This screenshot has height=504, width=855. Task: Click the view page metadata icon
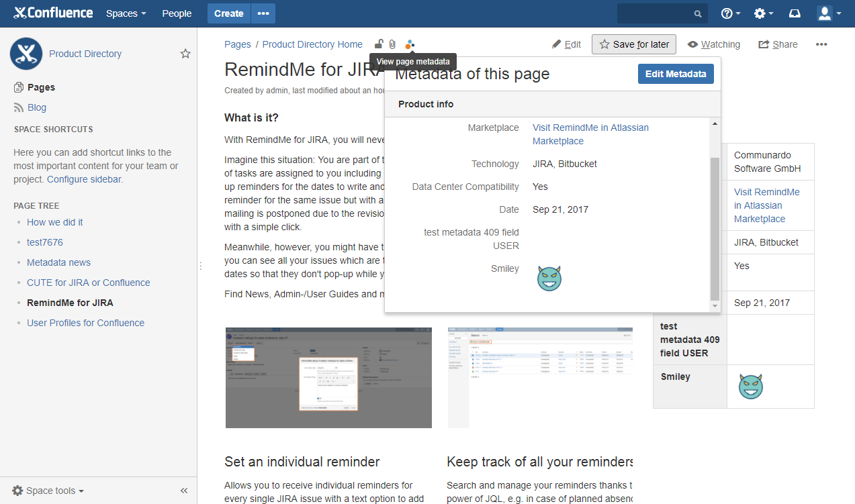pyautogui.click(x=410, y=44)
